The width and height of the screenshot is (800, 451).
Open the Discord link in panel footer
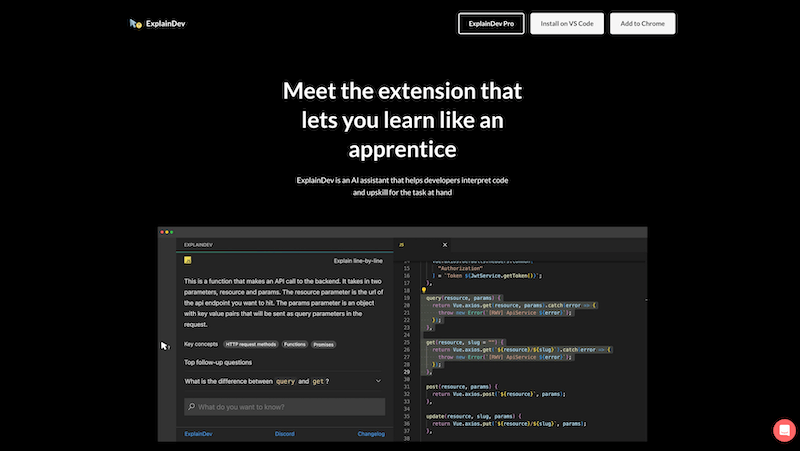coord(284,434)
